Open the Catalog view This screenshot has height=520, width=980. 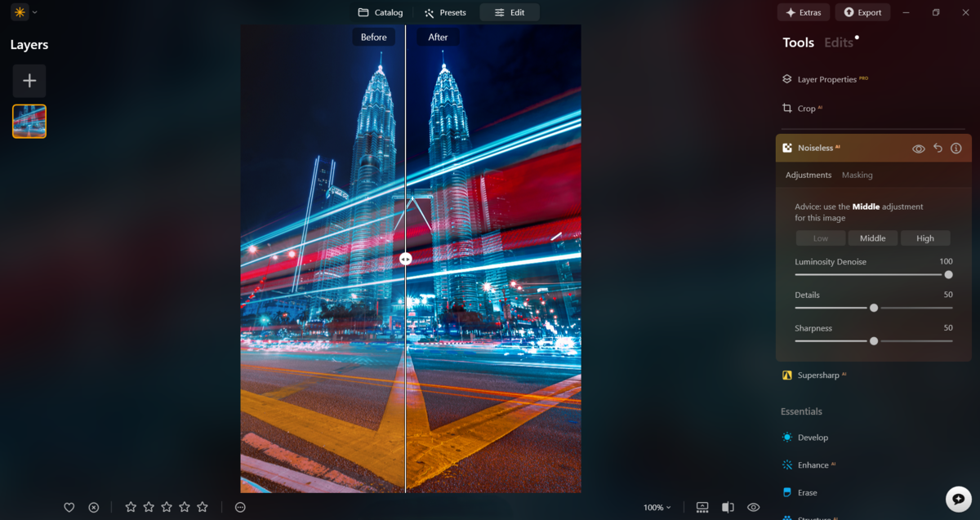pos(380,12)
